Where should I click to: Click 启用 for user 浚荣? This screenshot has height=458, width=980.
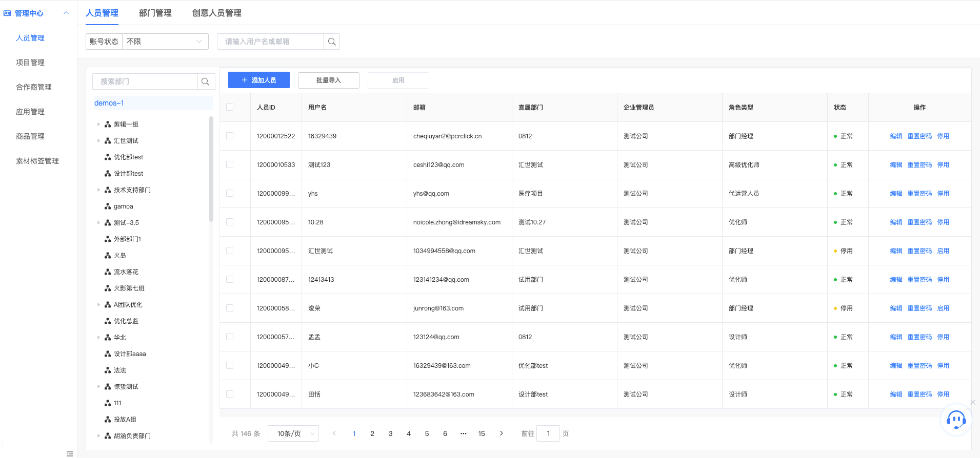tap(943, 308)
